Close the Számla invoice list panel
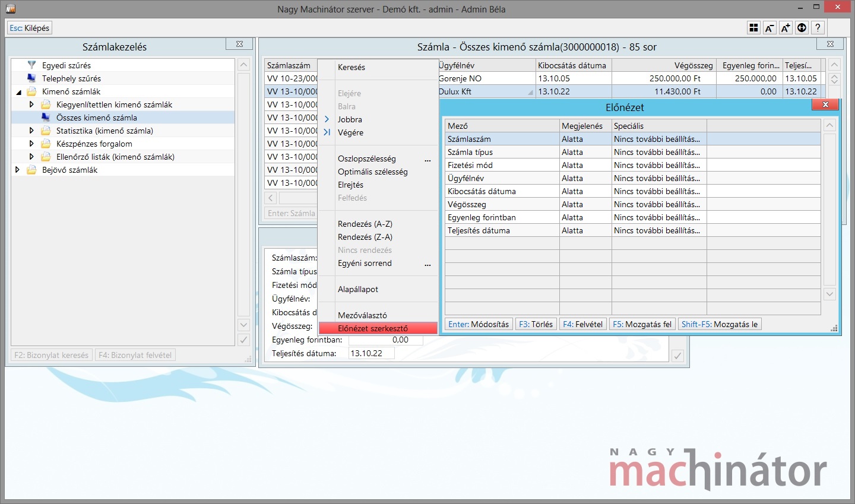Screen dimensions: 855x504 (x=830, y=44)
